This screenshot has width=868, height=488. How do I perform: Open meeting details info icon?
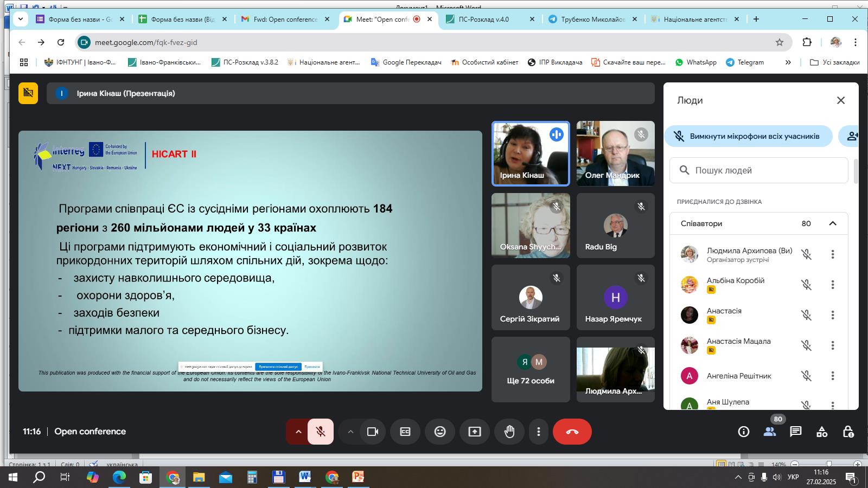[744, 432]
